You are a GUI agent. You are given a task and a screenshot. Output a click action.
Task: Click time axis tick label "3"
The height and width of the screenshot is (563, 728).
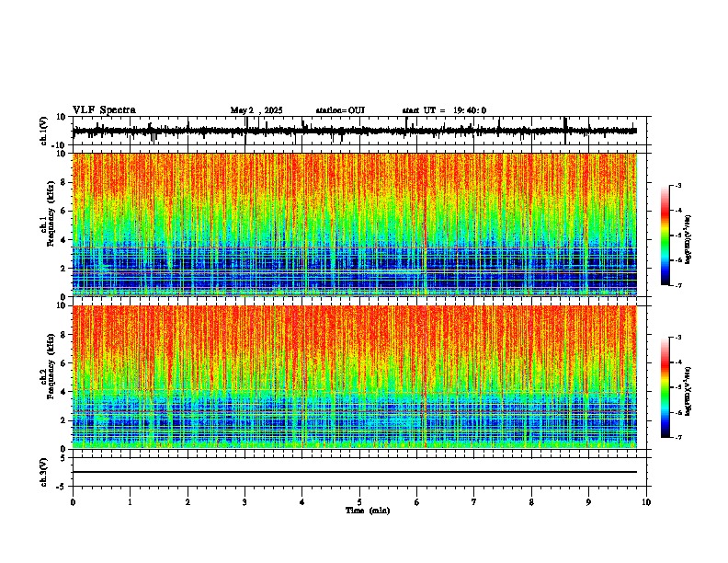coord(245,502)
